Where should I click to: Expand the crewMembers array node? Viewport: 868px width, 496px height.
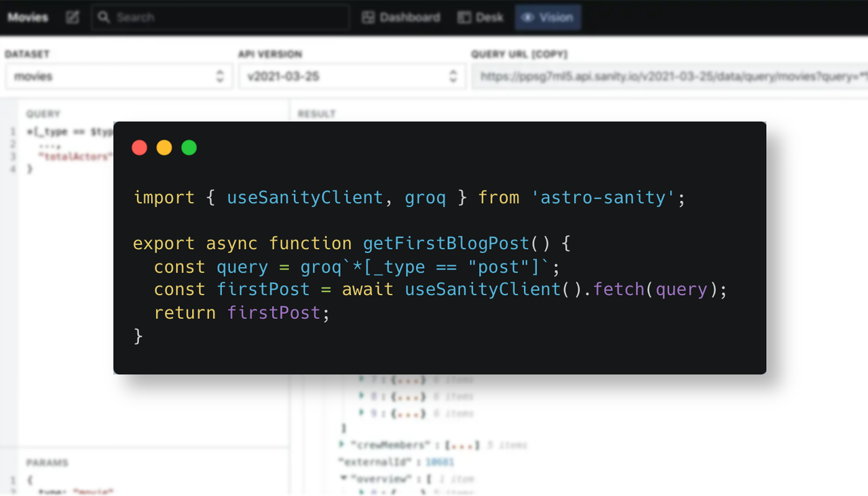click(341, 445)
